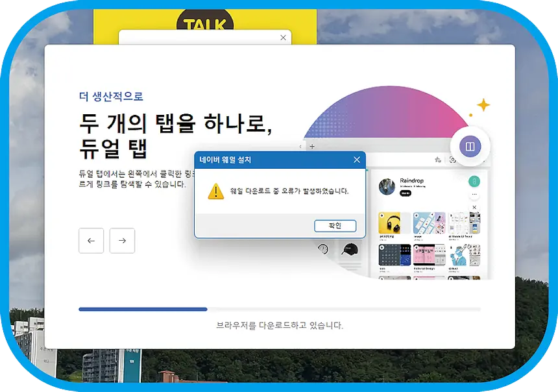Click the green circle icon beside Raindrop
The width and height of the screenshot is (558, 392).
(x=474, y=182)
